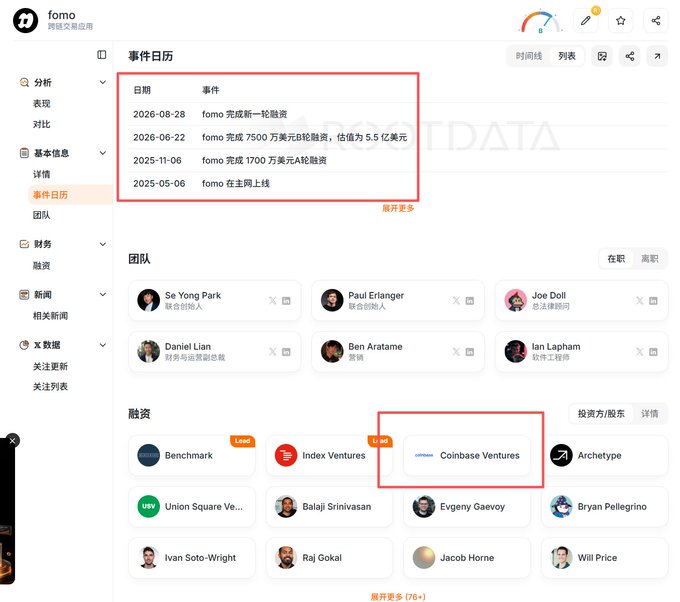Open Daniel Lian's LinkedIn icon
Viewport: 680px width, 602px height.
(286, 352)
